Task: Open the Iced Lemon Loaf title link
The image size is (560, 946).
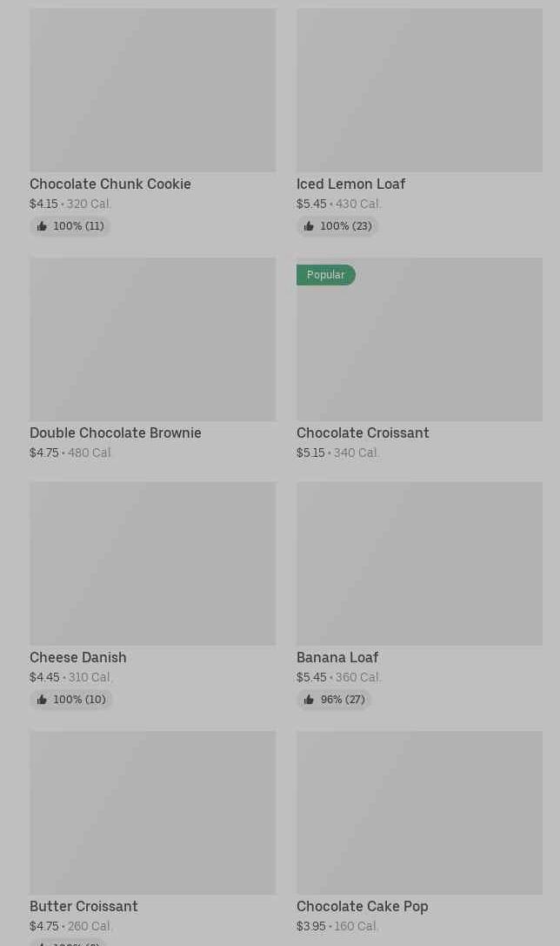Action: 350,184
